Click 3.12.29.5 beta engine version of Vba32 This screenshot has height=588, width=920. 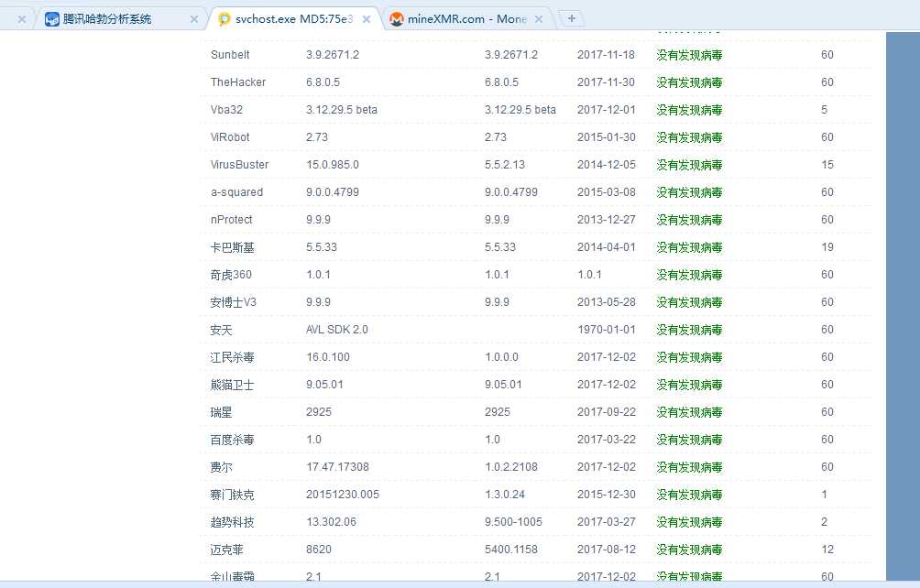[x=342, y=110]
